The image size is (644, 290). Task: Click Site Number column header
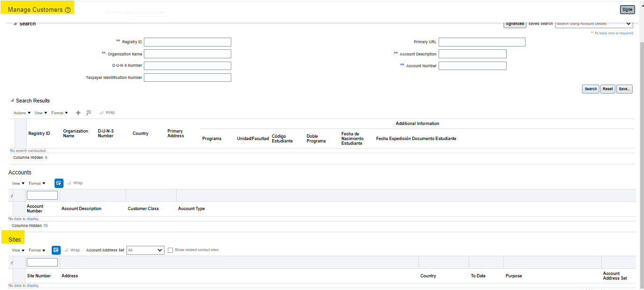(x=39, y=276)
